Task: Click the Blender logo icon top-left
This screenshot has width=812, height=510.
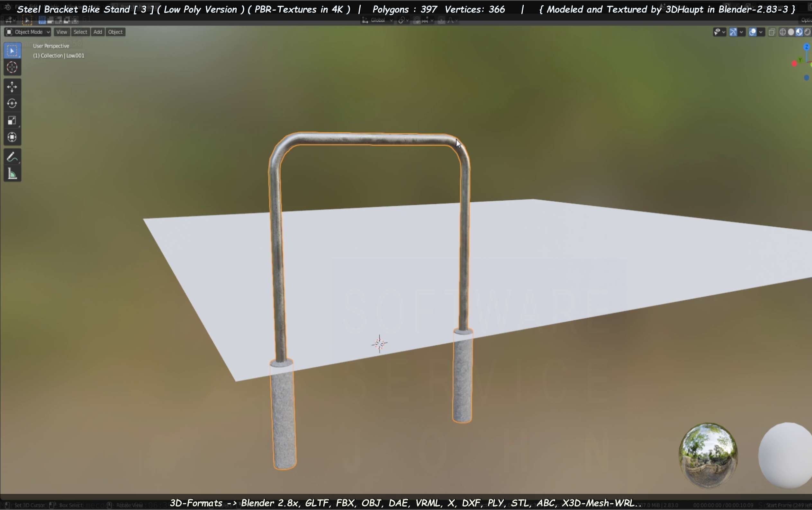Action: pyautogui.click(x=7, y=7)
